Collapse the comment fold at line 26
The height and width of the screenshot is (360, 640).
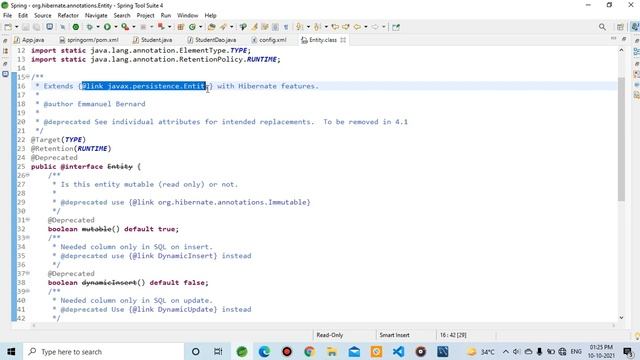click(28, 175)
